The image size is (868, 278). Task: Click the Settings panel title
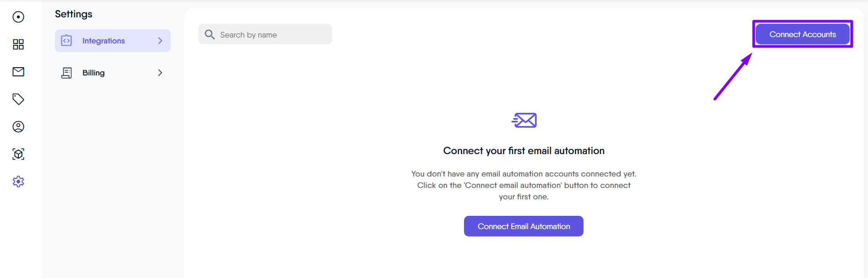coord(74,14)
